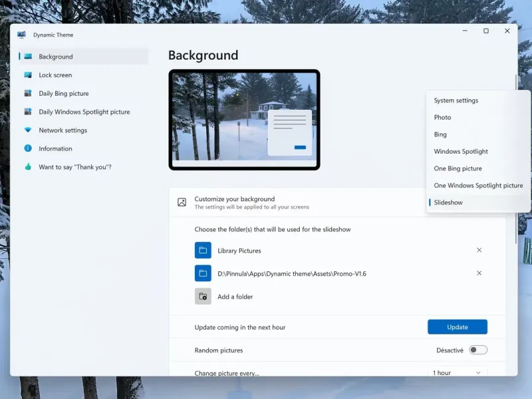Click the Daily Windows Spotlight picture icon

pos(28,112)
